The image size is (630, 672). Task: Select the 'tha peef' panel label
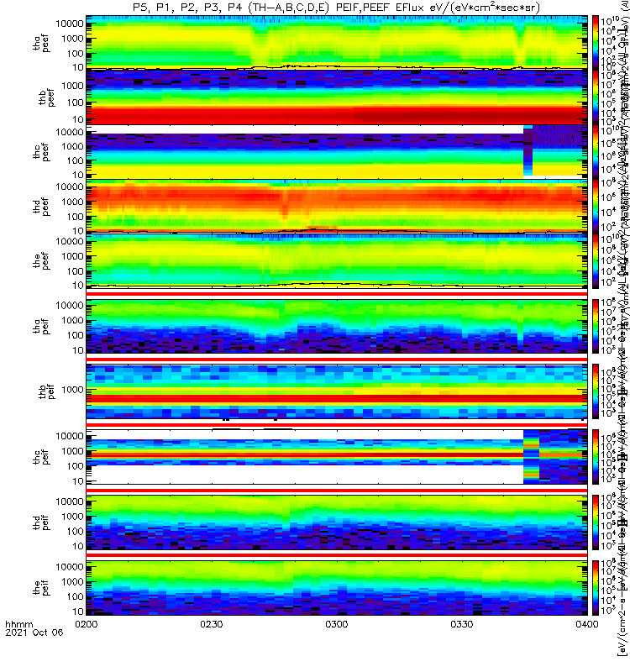point(41,44)
